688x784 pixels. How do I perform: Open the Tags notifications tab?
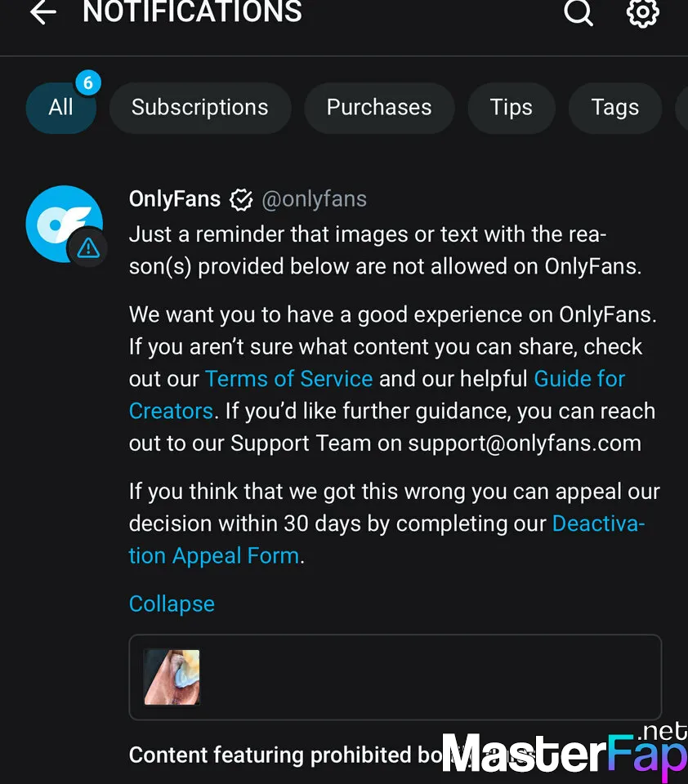click(615, 108)
